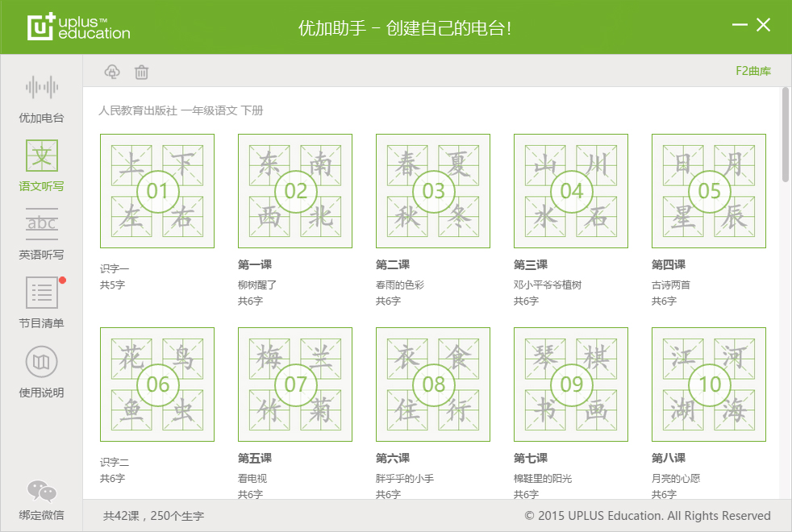Select the trash delete icon

pos(142,72)
